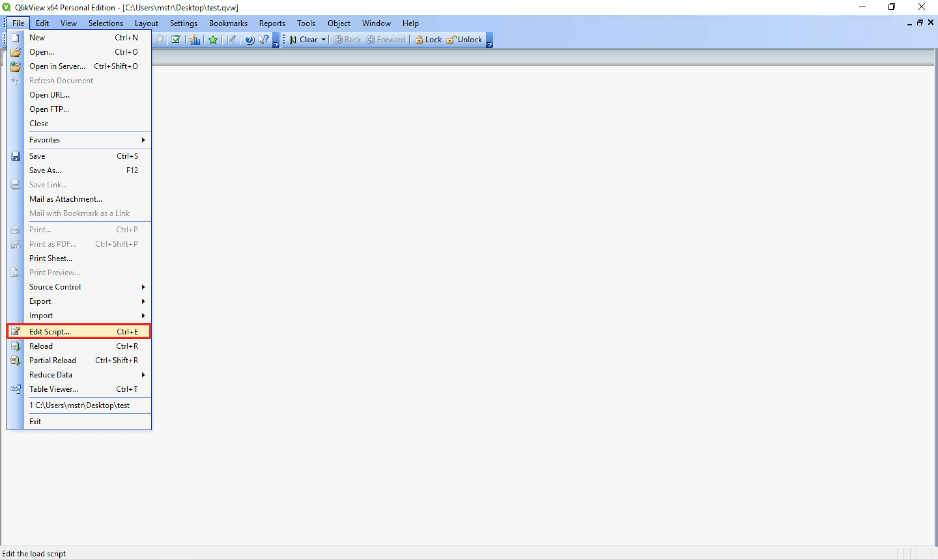The image size is (938, 560).
Task: Click the Unlock selections open padlock button
Action: point(464,40)
